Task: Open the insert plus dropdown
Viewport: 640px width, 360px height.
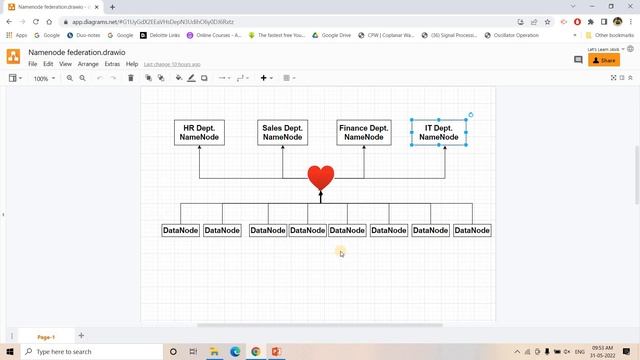Action: click(267, 78)
